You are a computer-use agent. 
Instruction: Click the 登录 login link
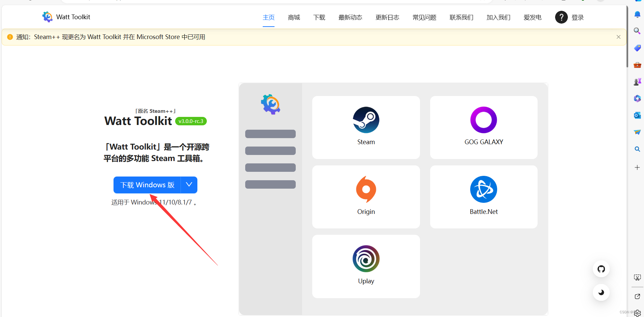click(x=577, y=17)
